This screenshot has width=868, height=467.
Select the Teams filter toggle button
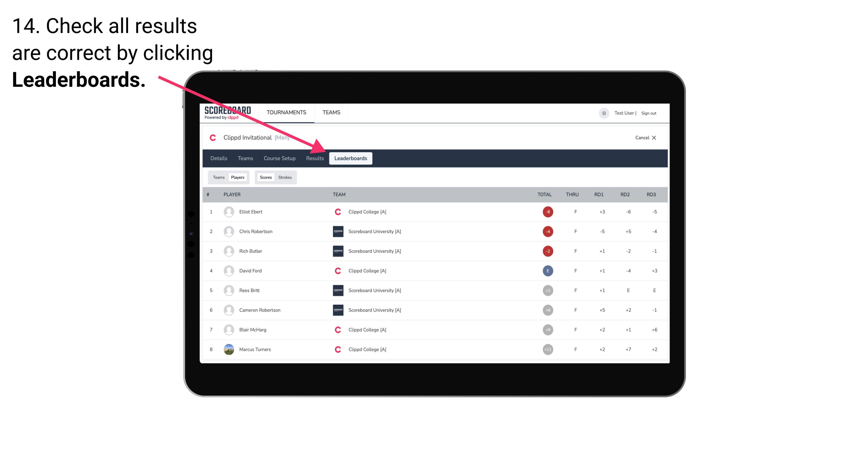[x=218, y=177]
